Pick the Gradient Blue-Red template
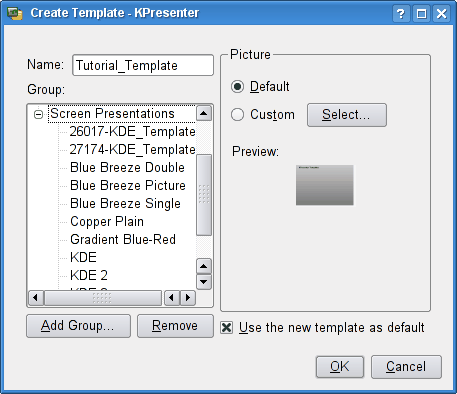Viewport: 457px width, 394px height. pos(123,239)
